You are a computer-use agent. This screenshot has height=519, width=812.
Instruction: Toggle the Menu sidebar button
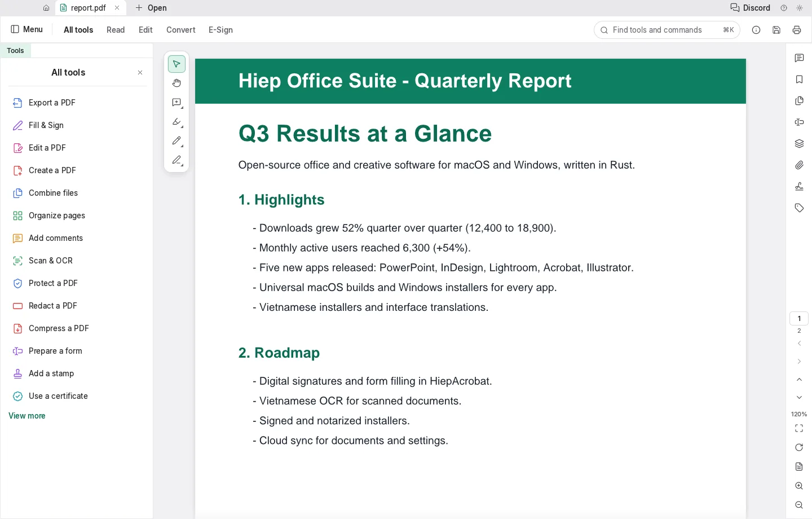pos(27,29)
